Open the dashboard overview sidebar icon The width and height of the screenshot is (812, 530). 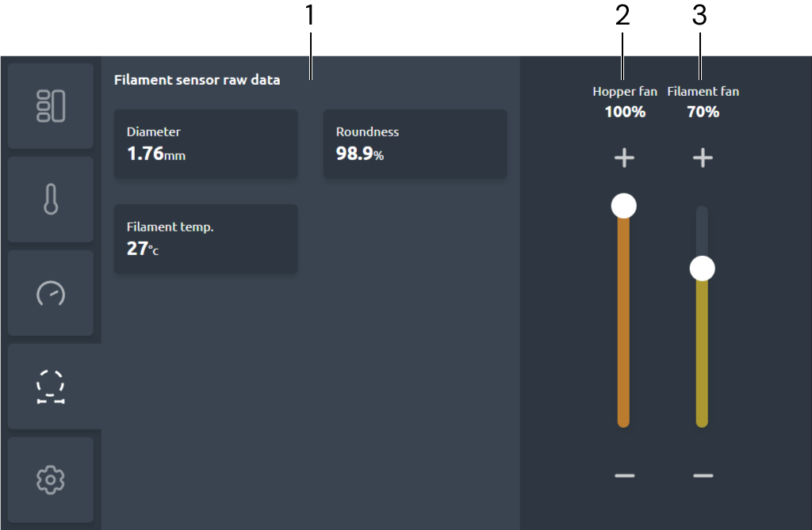click(x=51, y=106)
